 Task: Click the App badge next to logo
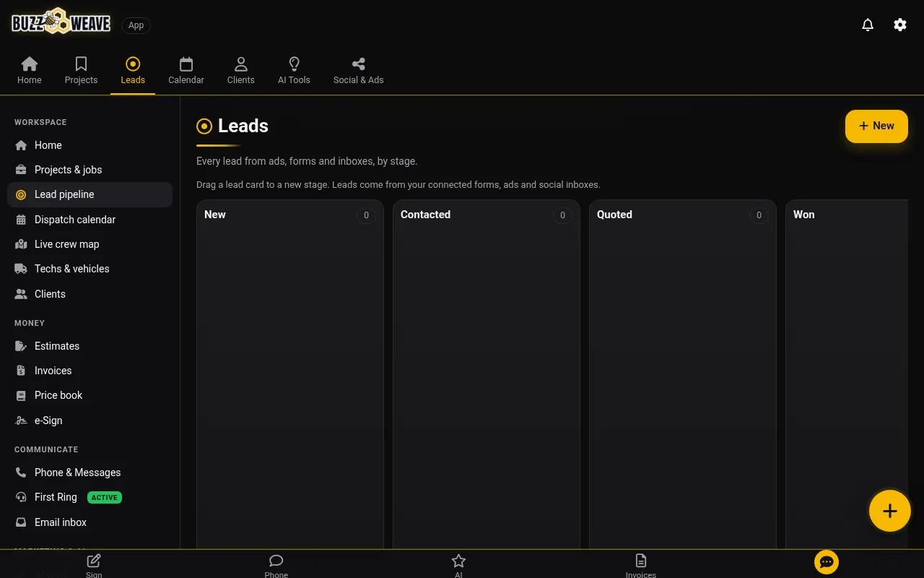pyautogui.click(x=136, y=25)
